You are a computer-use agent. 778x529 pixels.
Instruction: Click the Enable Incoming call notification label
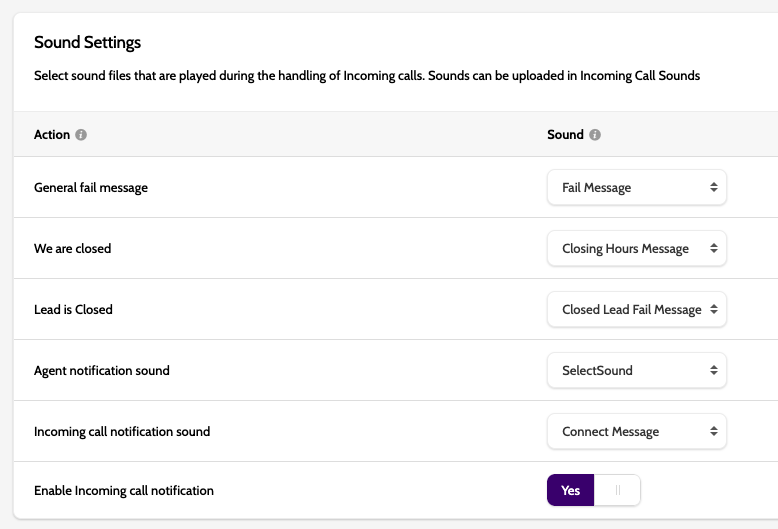pyautogui.click(x=124, y=490)
